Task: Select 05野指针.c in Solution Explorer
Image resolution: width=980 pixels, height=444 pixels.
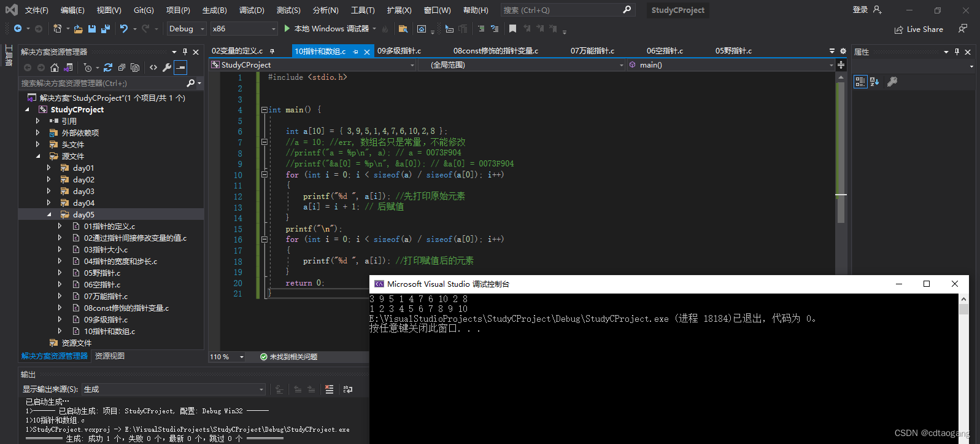Action: click(x=102, y=273)
